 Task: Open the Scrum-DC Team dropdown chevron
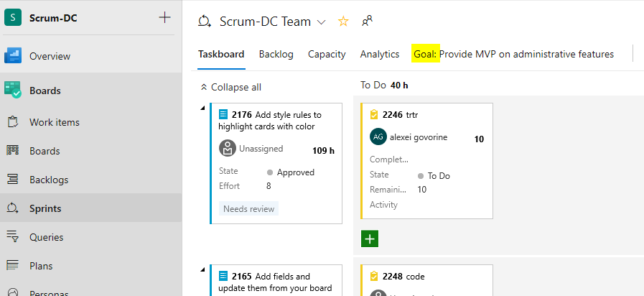pyautogui.click(x=321, y=22)
